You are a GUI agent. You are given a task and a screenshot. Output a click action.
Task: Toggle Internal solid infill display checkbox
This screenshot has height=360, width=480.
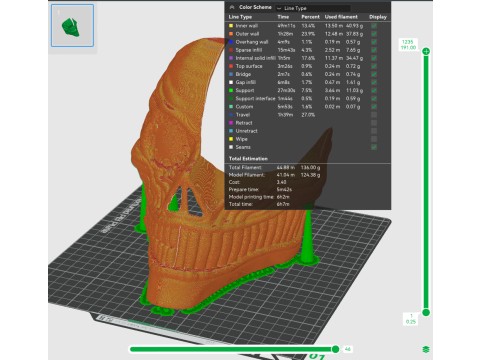click(x=374, y=58)
